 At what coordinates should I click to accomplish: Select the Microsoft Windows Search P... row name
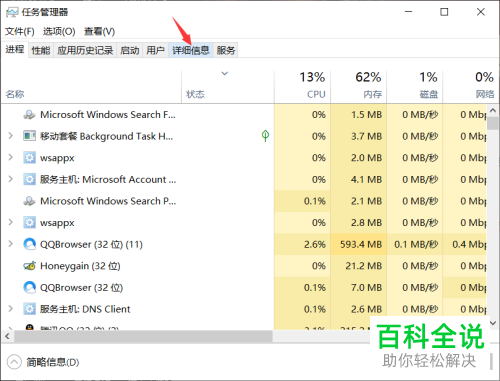108,201
